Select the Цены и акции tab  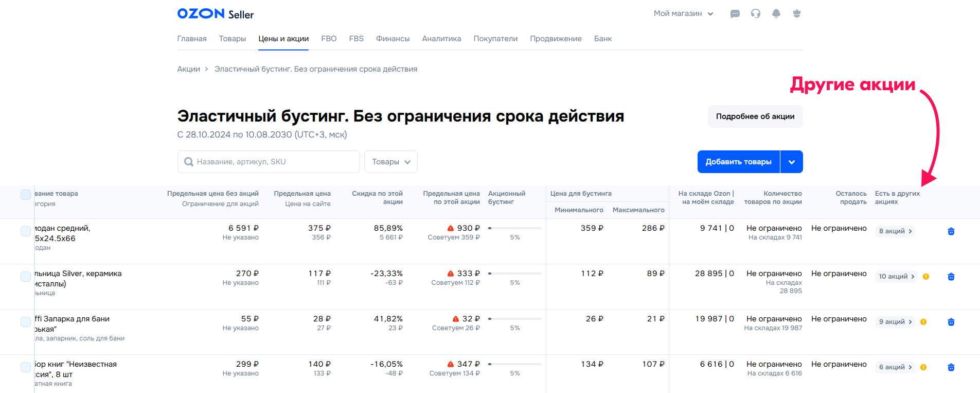(x=283, y=39)
